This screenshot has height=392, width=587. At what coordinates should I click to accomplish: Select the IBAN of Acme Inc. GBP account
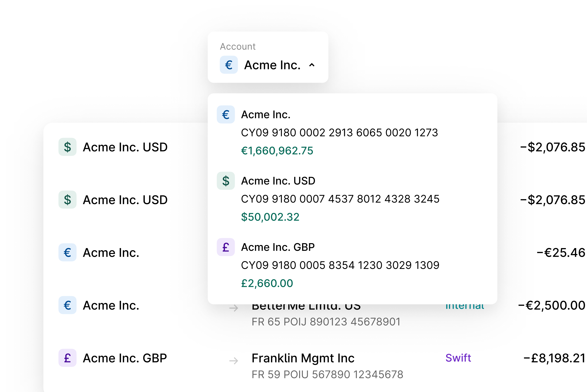[340, 265]
